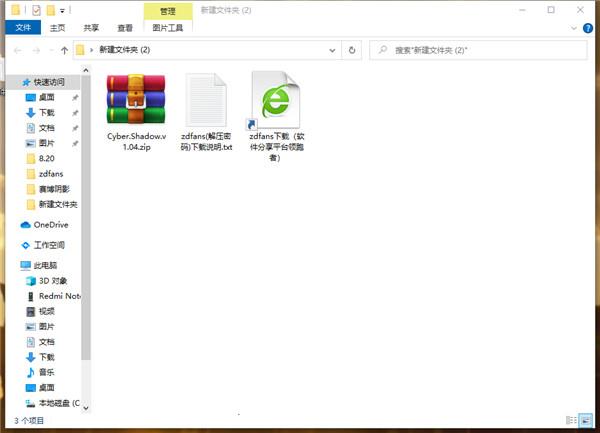Open pinned 下载 under quick access
The image size is (600, 433).
(47, 112)
